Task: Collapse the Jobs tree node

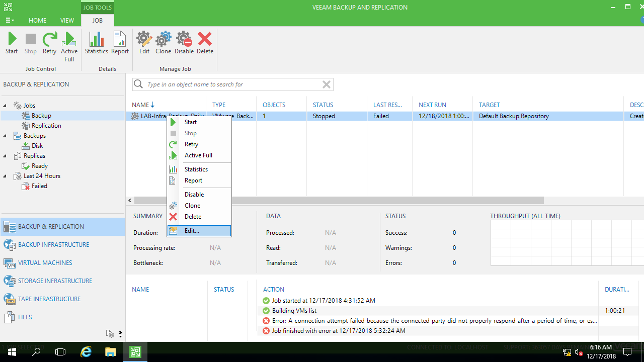Action: [x=5, y=106]
